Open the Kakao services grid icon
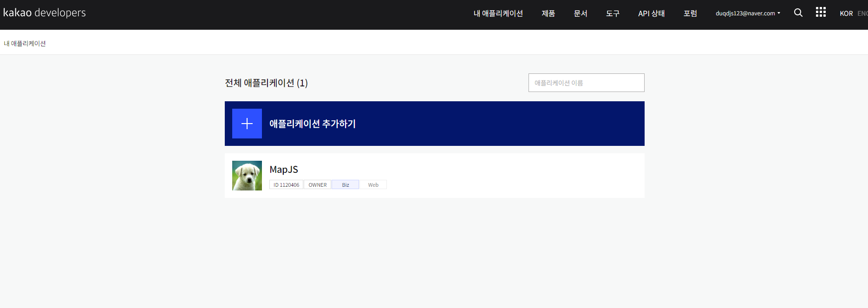This screenshot has width=868, height=308. pos(821,13)
